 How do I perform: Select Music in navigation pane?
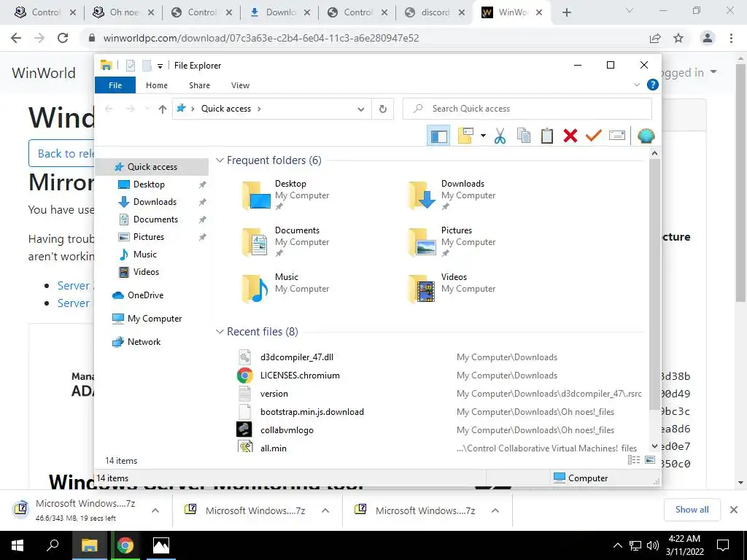tap(145, 254)
